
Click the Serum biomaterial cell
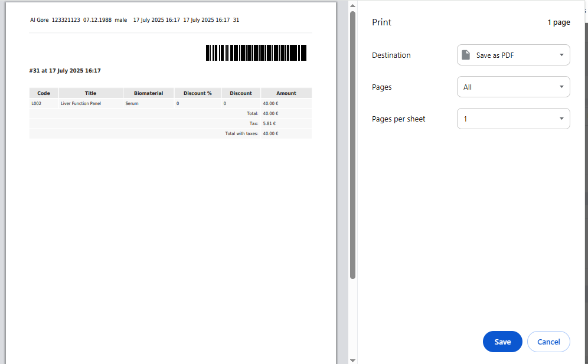(132, 103)
